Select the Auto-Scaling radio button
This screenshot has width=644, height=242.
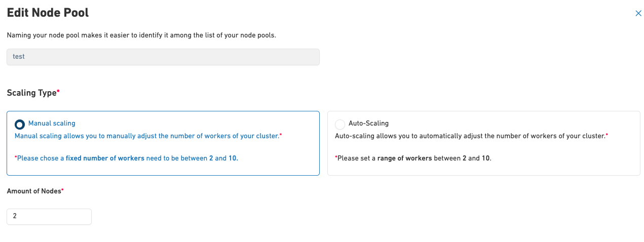(x=340, y=124)
